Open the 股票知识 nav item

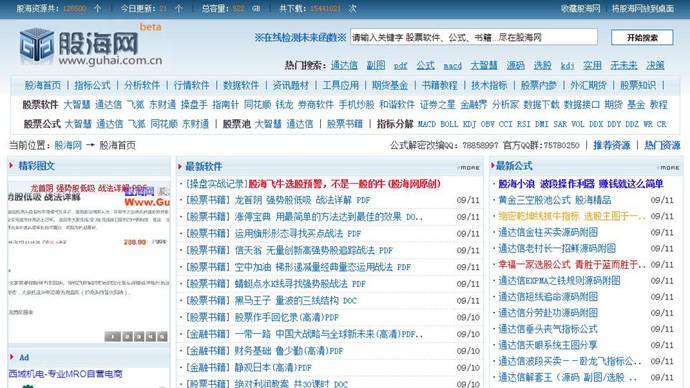tap(638, 85)
